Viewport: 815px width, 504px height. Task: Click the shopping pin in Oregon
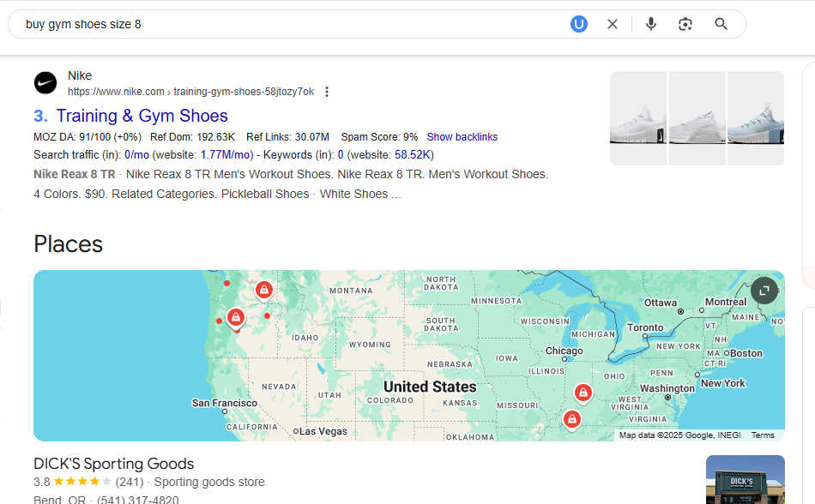236,318
